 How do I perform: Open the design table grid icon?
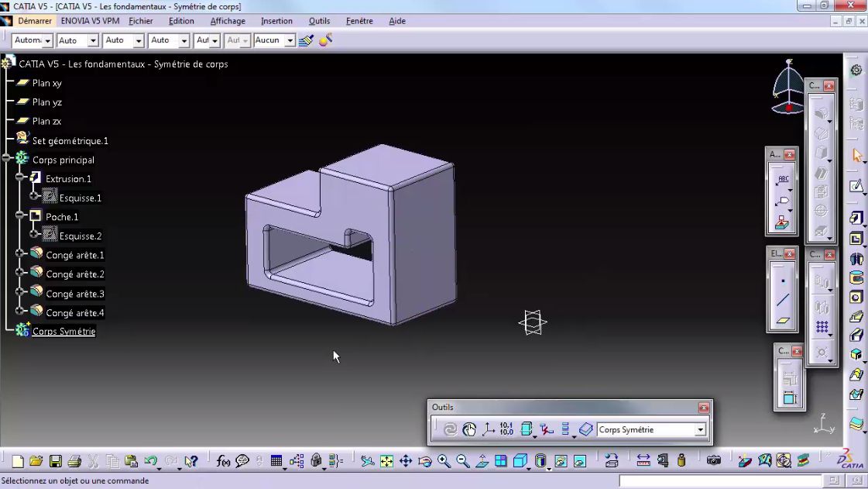276,461
